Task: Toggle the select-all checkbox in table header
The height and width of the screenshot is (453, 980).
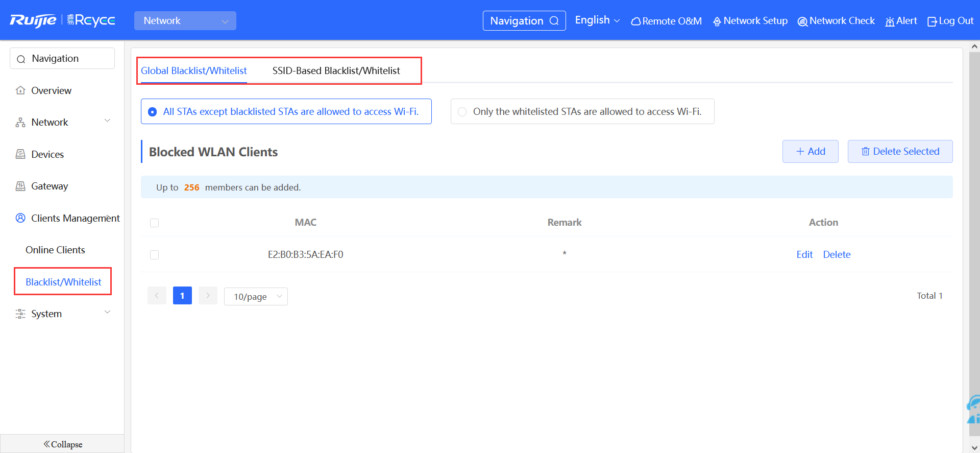Action: click(155, 223)
